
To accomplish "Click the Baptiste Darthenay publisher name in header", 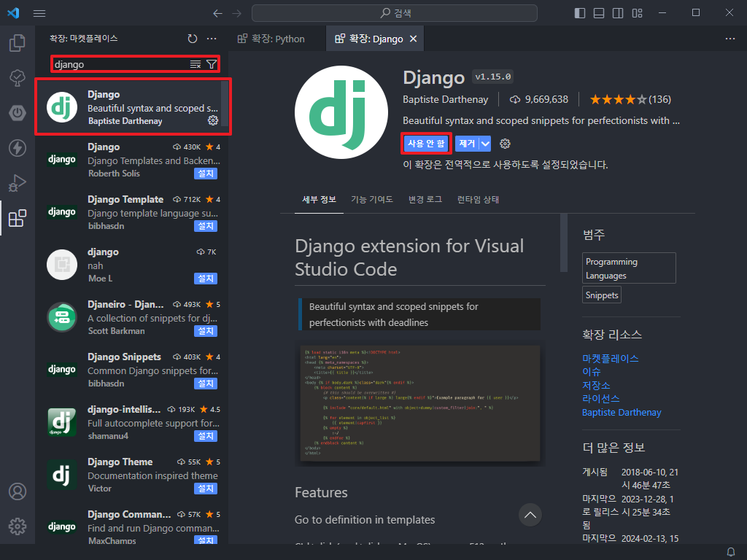I will coord(446,99).
